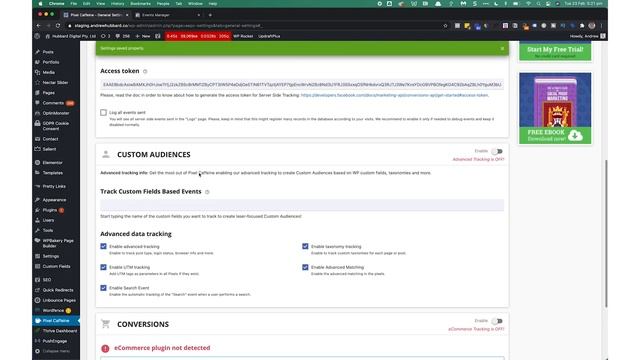Open Templates in the sidebar
This screenshot has width=640, height=360.
(x=53, y=173)
